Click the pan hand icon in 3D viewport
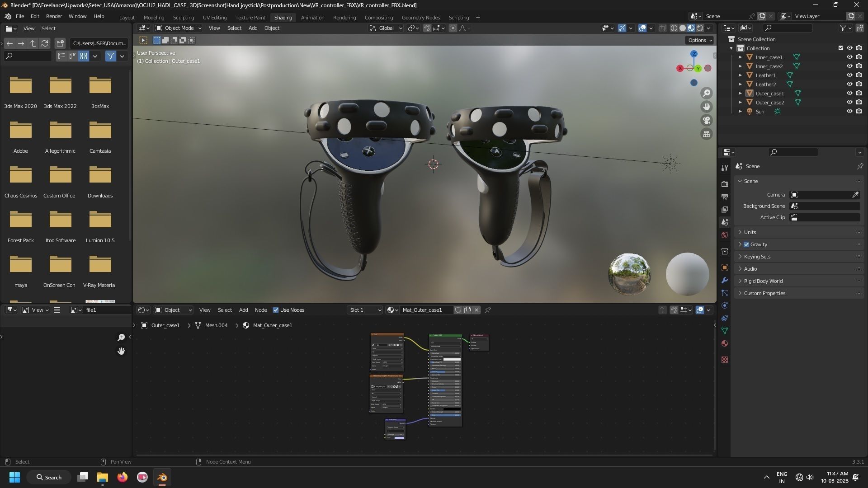Screen dimensions: 868x488 pyautogui.click(x=706, y=107)
